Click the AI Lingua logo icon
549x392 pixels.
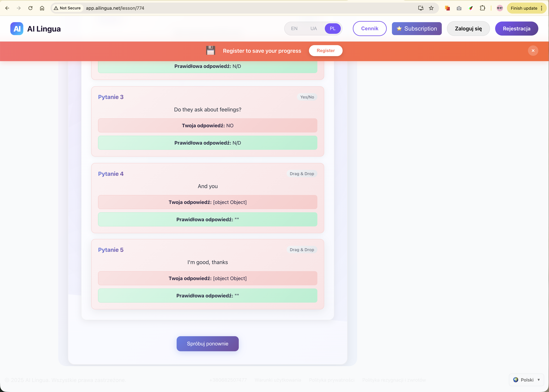point(17,29)
